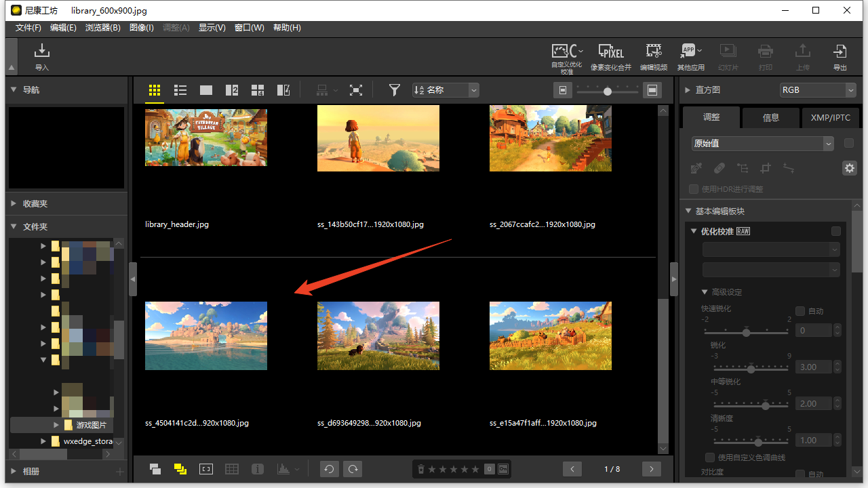Go to the next page arrow button
868x488 pixels.
tap(651, 469)
